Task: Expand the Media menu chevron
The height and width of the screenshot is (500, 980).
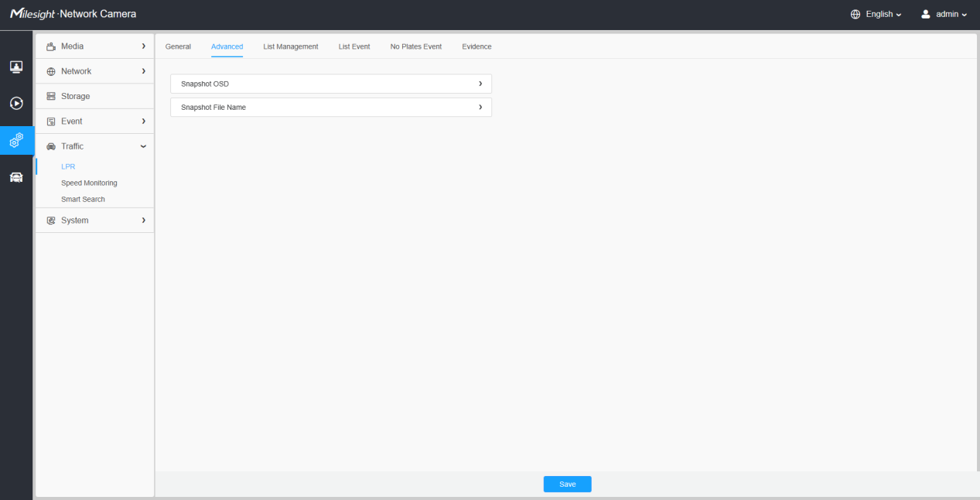Action: click(x=144, y=46)
